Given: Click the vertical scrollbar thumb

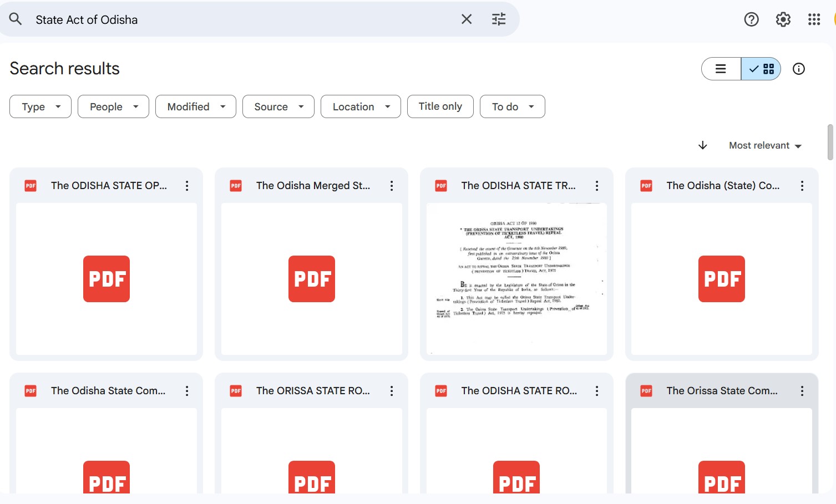Looking at the screenshot, I should [830, 142].
